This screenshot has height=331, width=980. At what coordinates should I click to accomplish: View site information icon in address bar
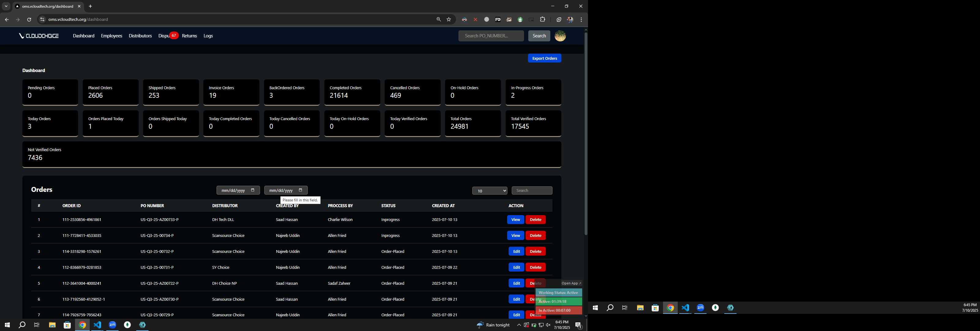coord(42,19)
